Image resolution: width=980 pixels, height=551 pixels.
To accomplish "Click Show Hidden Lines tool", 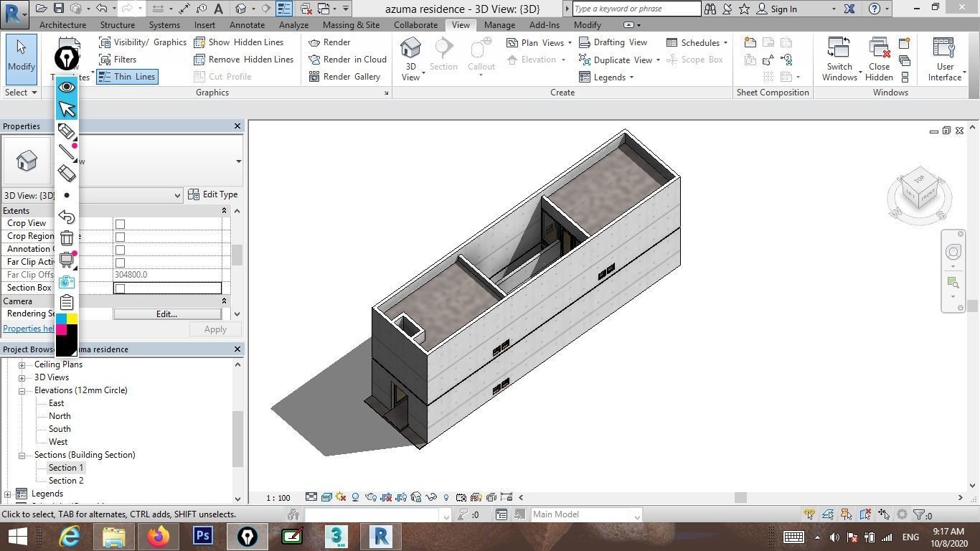I will point(238,42).
